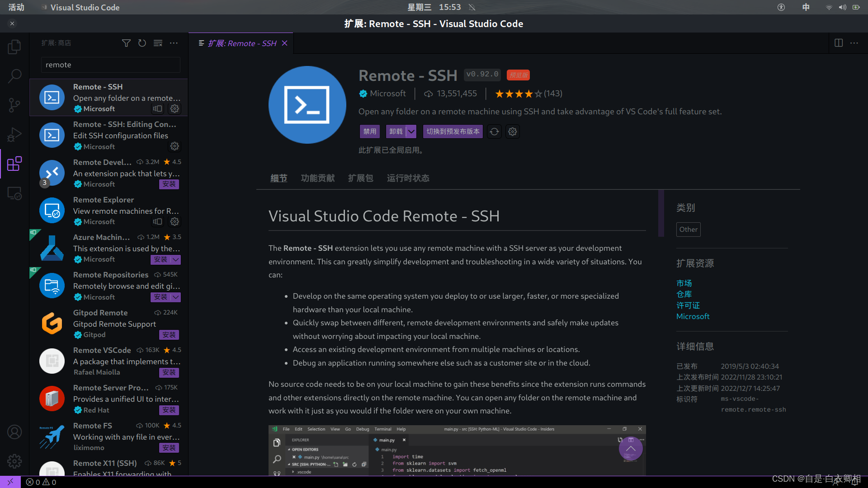This screenshot has height=488, width=868.
Task: Refresh the extensions list
Action: (x=142, y=43)
